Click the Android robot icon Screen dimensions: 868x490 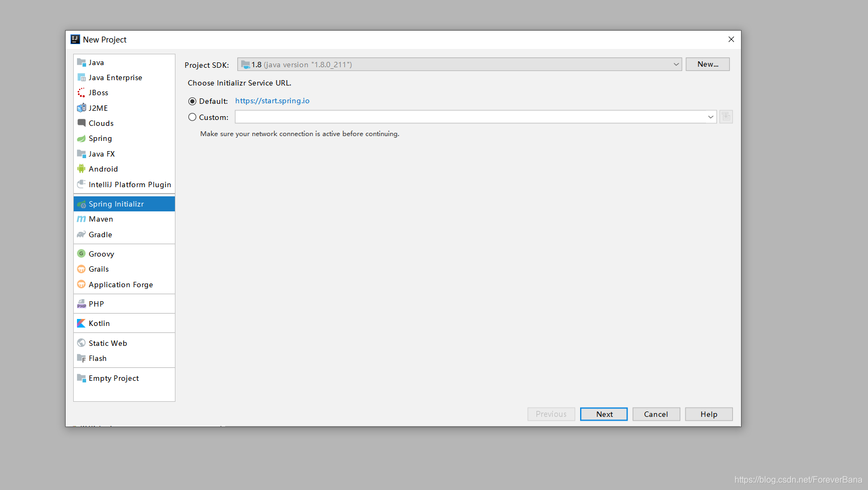81,168
